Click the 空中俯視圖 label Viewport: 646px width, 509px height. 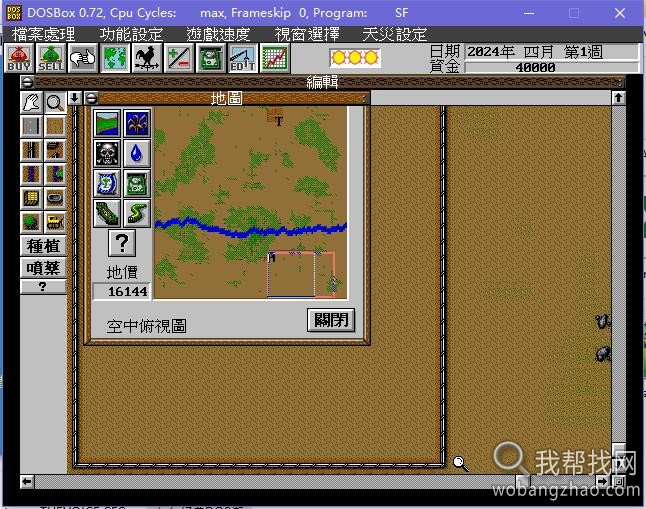pyautogui.click(x=146, y=326)
